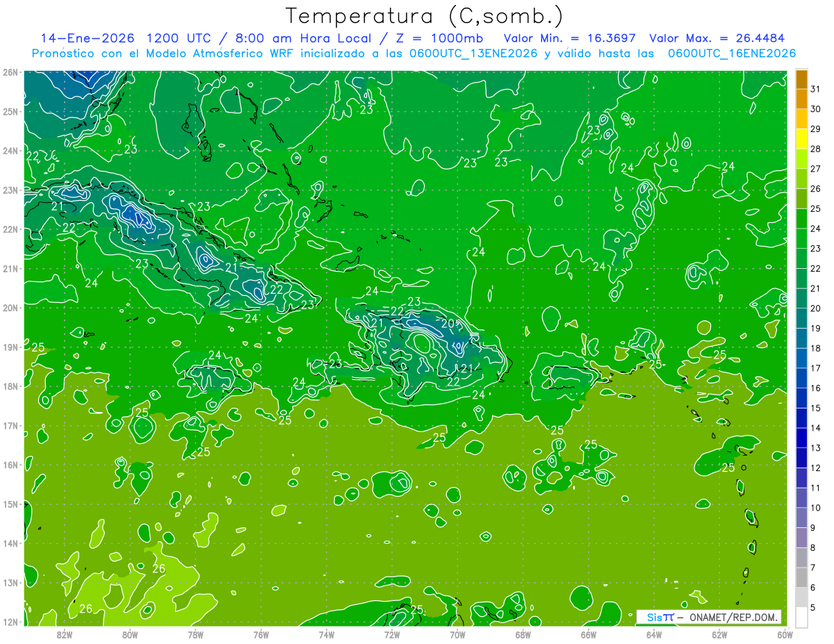
Task: Click the color scale value "9"
Action: point(814,528)
